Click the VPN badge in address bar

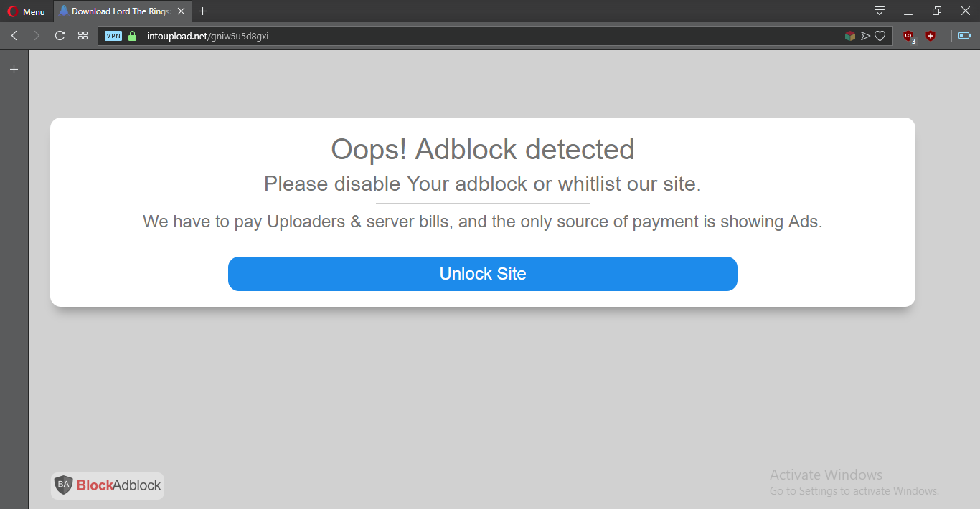tap(113, 35)
